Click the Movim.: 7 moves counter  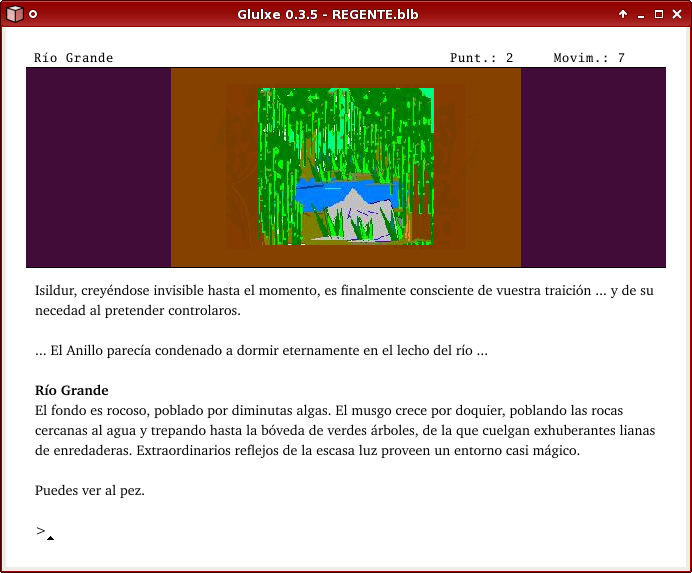tap(589, 58)
